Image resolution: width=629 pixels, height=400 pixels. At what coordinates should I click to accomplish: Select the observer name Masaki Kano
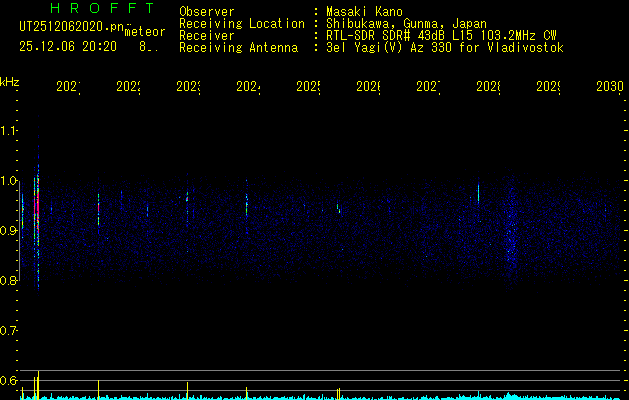pos(364,12)
